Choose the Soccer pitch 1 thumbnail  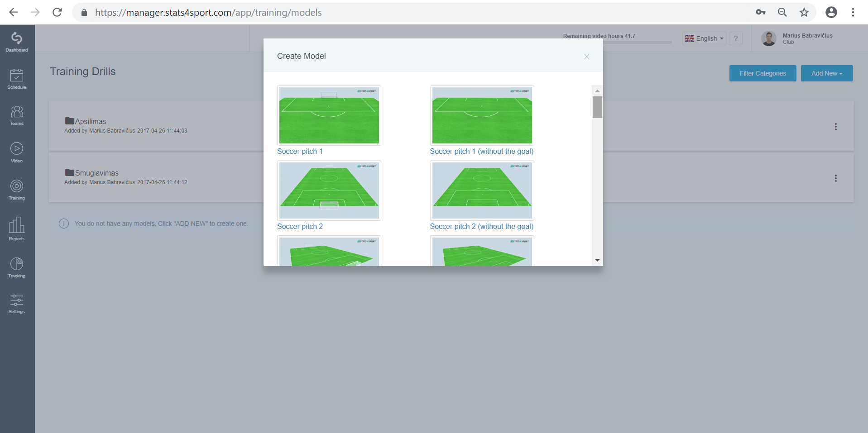(329, 115)
